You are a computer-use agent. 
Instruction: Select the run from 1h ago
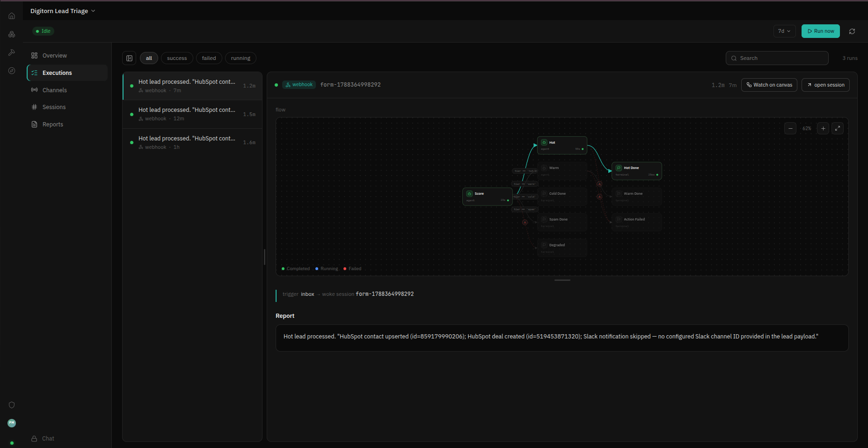coord(192,142)
